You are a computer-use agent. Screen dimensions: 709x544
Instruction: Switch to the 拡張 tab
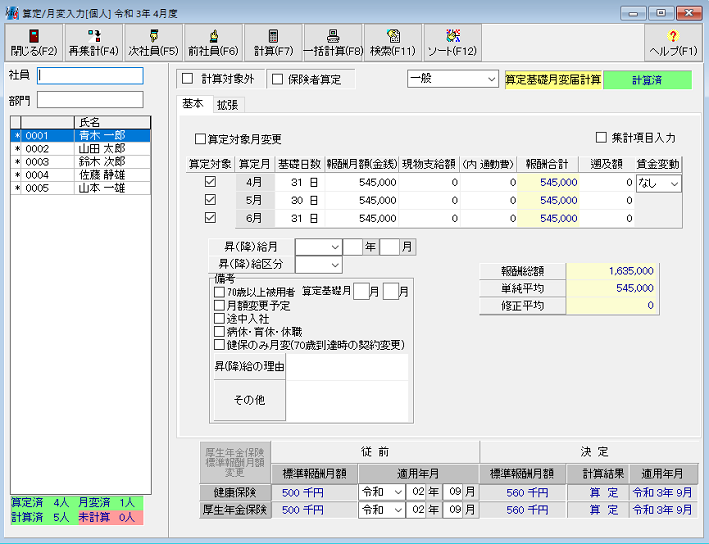(x=229, y=104)
